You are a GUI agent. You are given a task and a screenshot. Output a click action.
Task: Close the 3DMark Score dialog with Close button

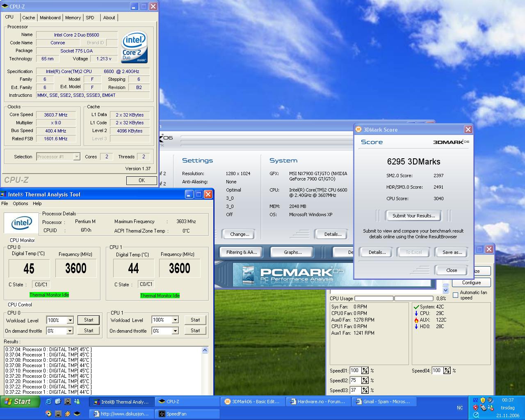click(452, 270)
